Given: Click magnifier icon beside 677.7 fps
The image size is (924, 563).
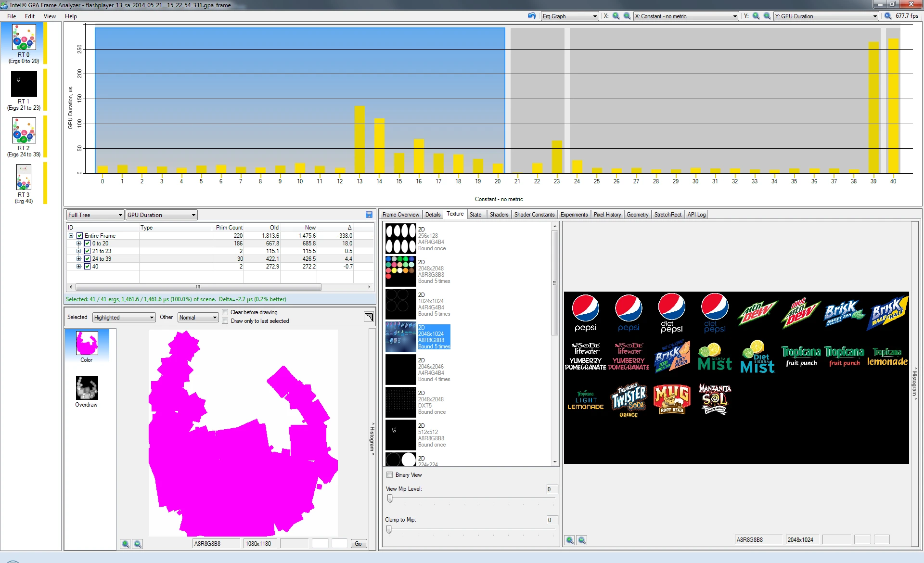Looking at the screenshot, I should coord(888,16).
